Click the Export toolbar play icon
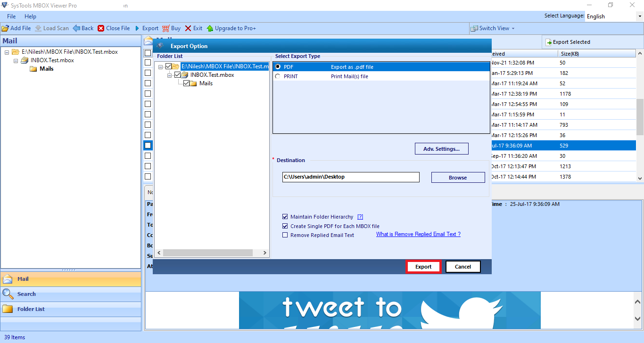The height and width of the screenshot is (343, 644). 137,28
